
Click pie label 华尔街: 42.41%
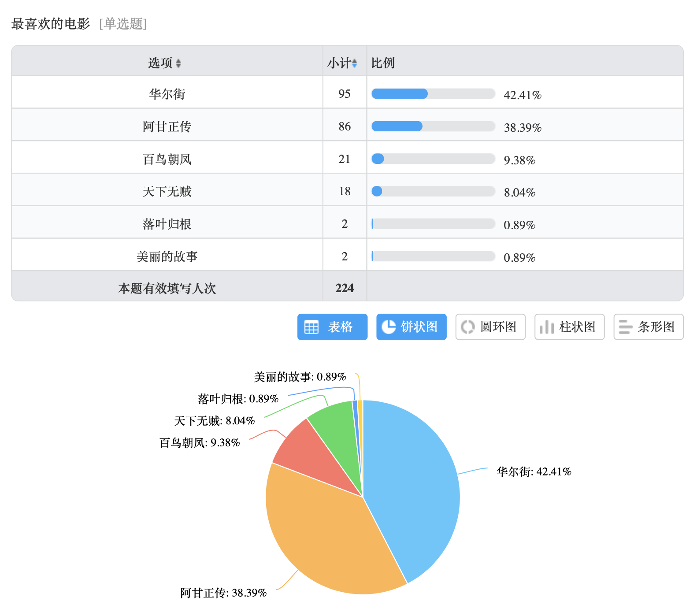(x=534, y=471)
